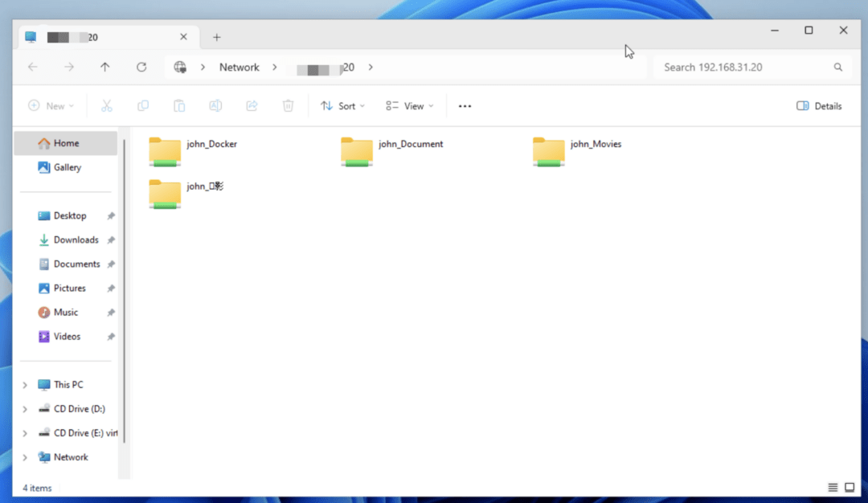Click the Cut scissors icon

pos(107,106)
